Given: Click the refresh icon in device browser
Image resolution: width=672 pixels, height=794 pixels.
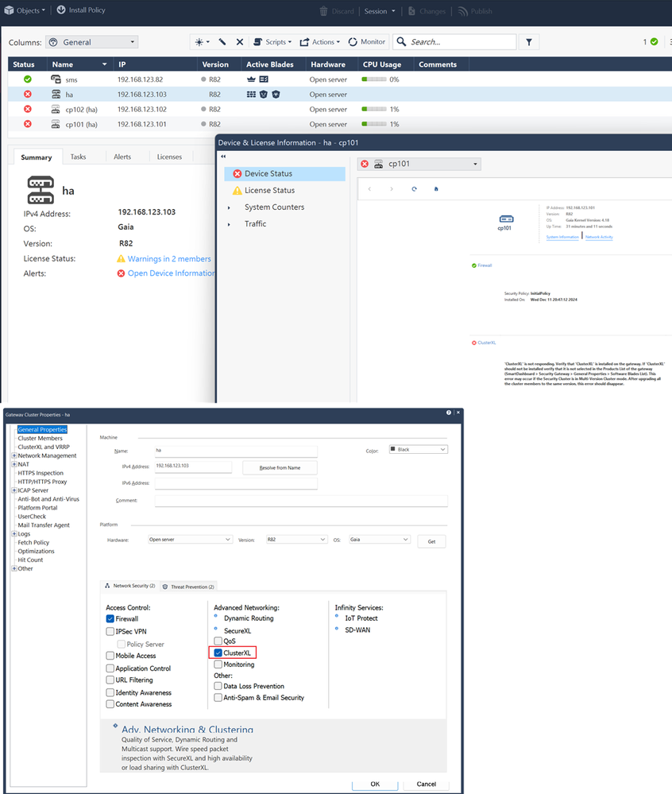Looking at the screenshot, I should pos(414,189).
